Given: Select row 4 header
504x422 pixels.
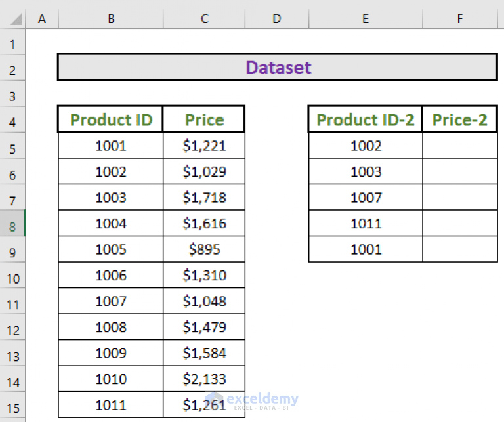Looking at the screenshot, I should 12,119.
